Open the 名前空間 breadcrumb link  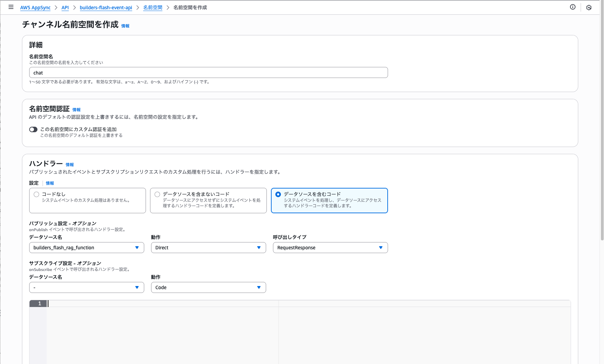point(152,7)
